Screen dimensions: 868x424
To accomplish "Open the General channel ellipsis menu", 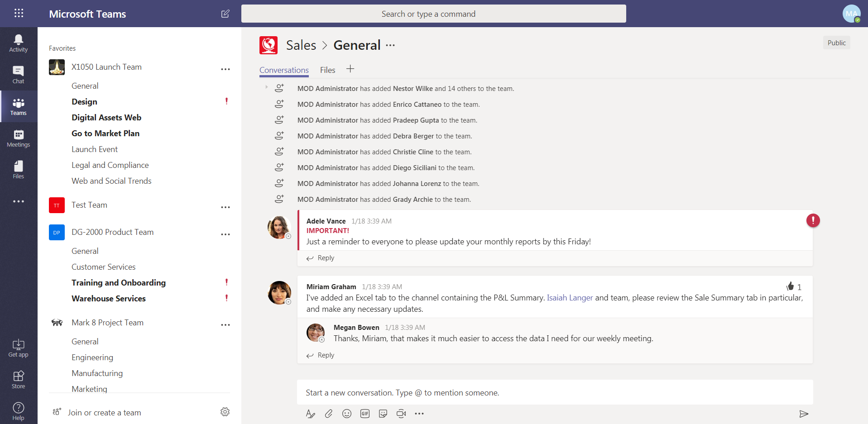I will click(390, 45).
